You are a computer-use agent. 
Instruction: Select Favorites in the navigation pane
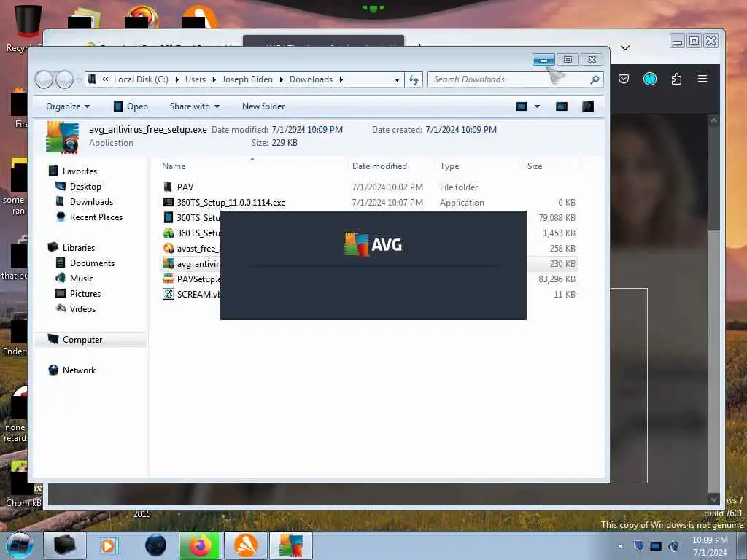[80, 171]
